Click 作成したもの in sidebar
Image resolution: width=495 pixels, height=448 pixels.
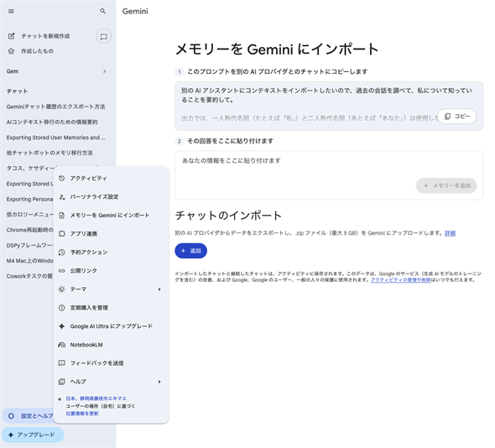(37, 51)
